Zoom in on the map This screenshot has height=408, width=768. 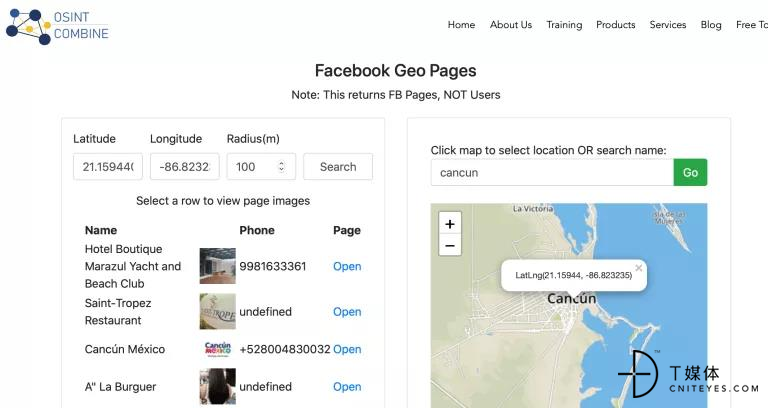pos(450,224)
